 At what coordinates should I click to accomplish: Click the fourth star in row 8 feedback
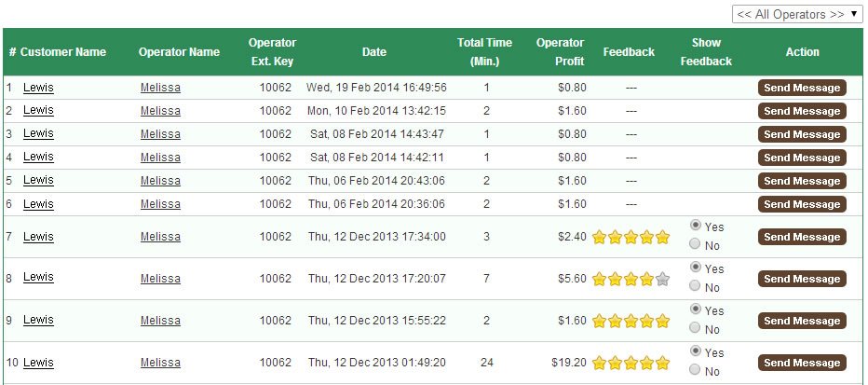tap(647, 279)
